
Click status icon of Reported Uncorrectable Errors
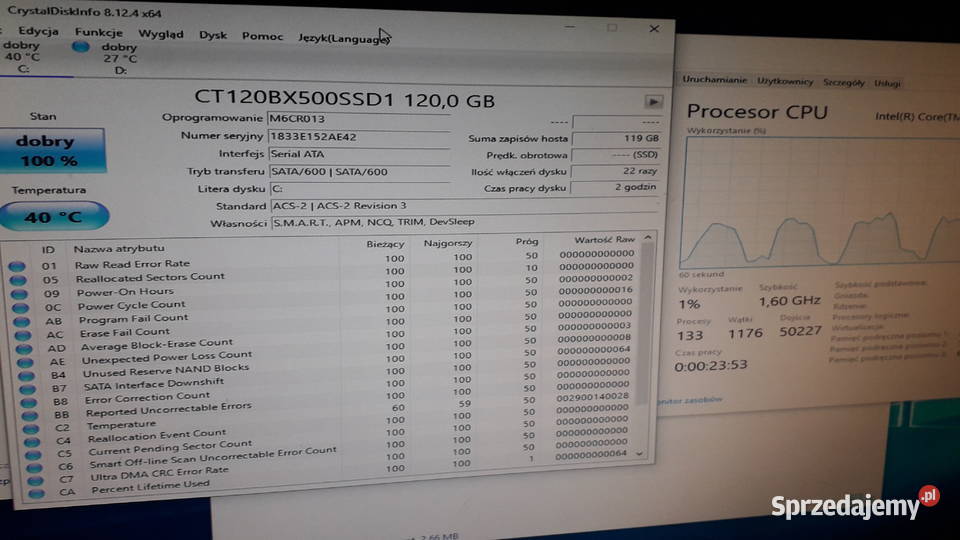pyautogui.click(x=30, y=415)
